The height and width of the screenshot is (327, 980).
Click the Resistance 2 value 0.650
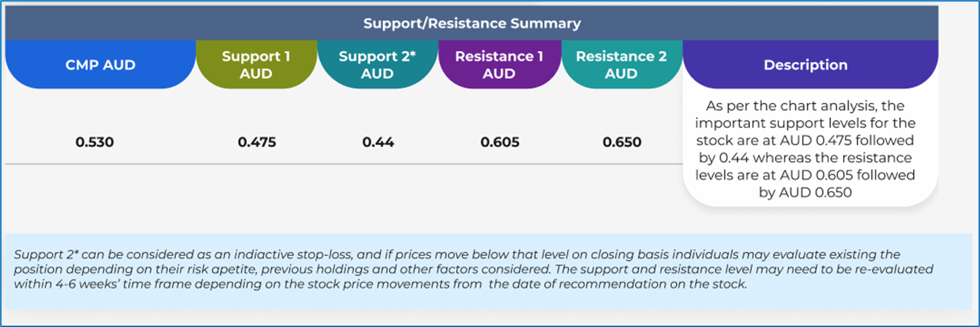click(x=621, y=143)
